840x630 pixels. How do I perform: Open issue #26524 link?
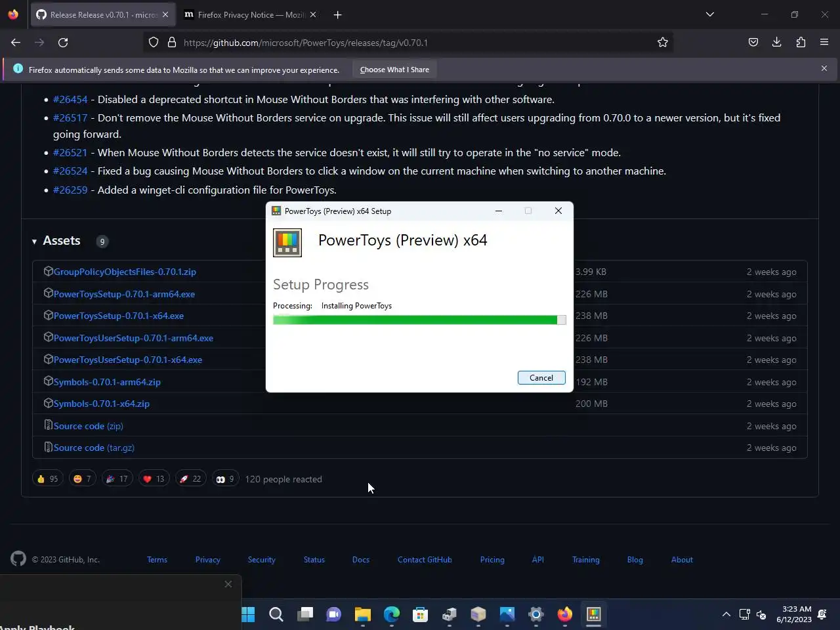(70, 171)
